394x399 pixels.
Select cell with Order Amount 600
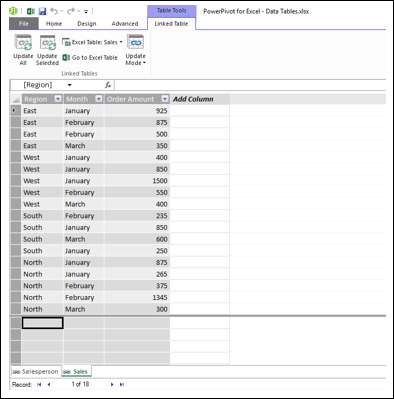click(137, 239)
